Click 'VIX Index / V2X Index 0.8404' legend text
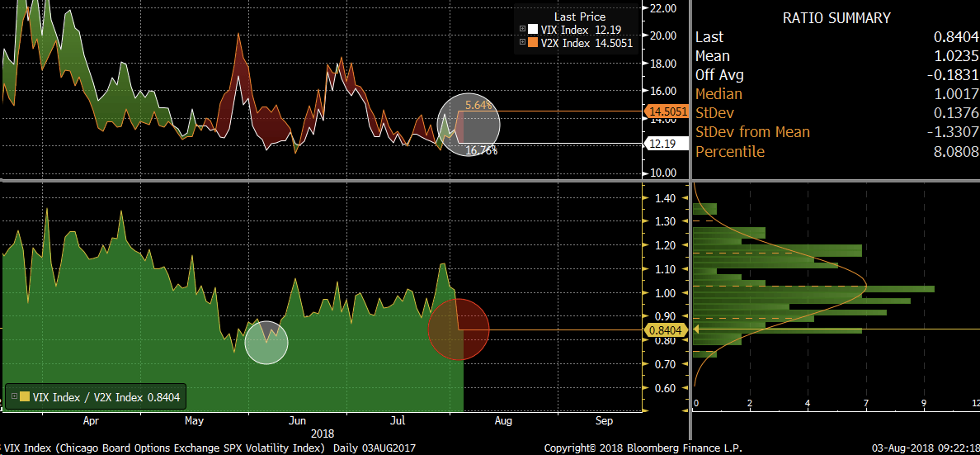This screenshot has height=455, width=980. (106, 397)
